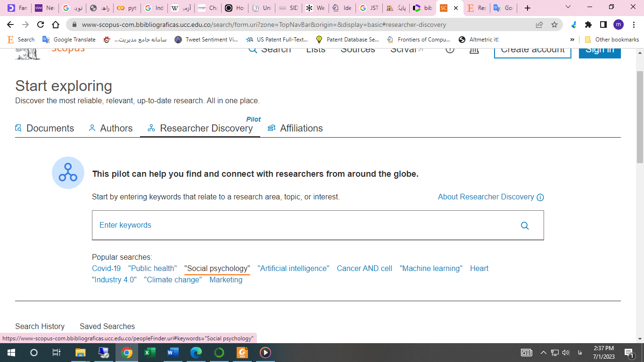Click the browser address bar URL
The width and height of the screenshot is (644, 362).
click(264, 25)
